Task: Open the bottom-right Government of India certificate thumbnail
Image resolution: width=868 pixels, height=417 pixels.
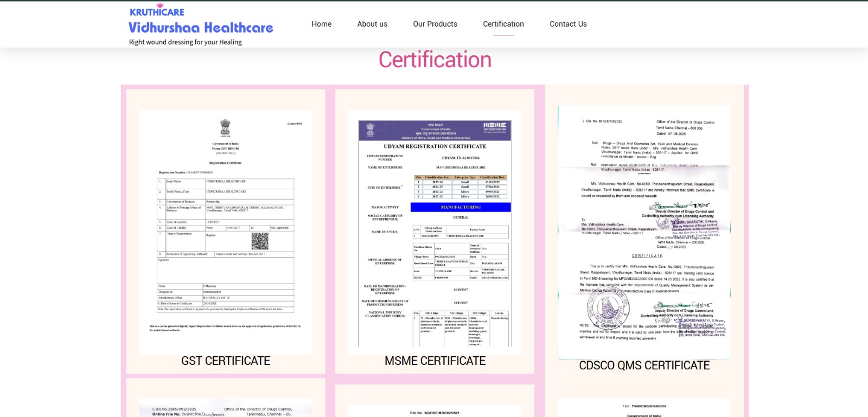Action: (644, 409)
